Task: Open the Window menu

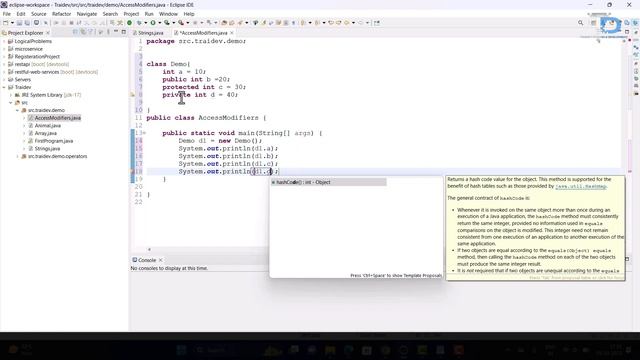Action: click(x=168, y=14)
